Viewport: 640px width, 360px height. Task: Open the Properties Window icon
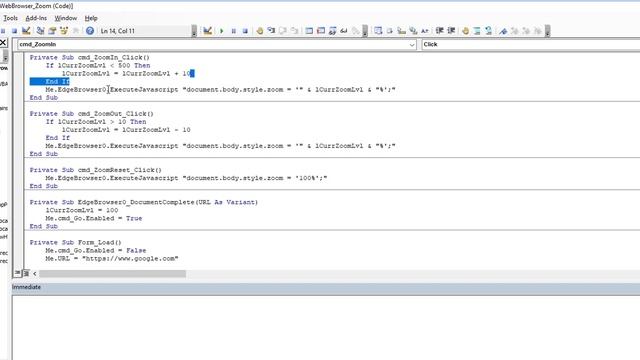point(52,31)
